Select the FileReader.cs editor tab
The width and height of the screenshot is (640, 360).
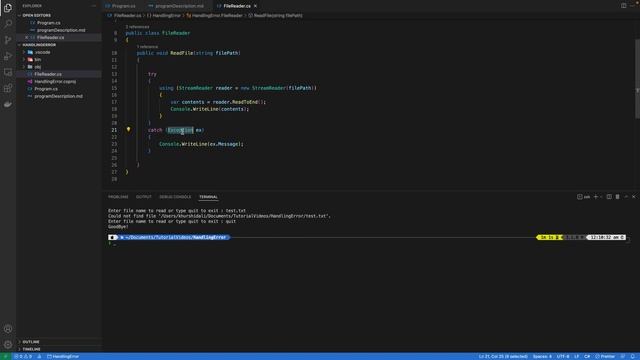(x=237, y=6)
